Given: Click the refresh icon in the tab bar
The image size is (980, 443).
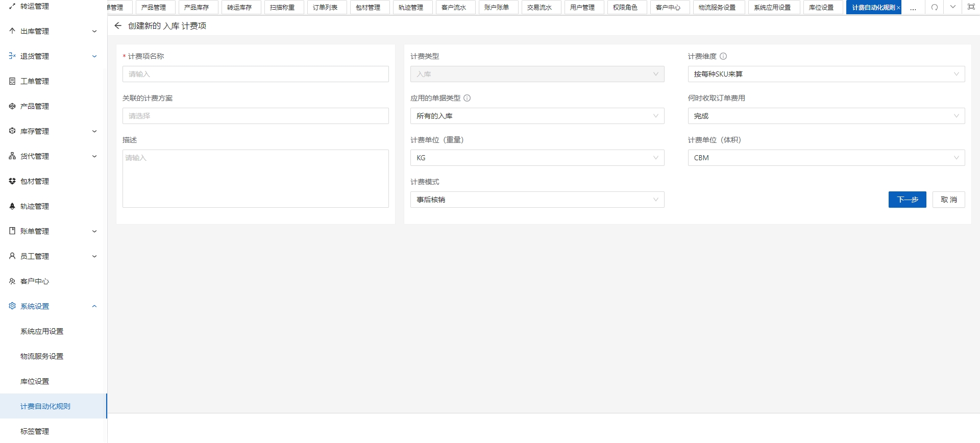Looking at the screenshot, I should point(935,7).
